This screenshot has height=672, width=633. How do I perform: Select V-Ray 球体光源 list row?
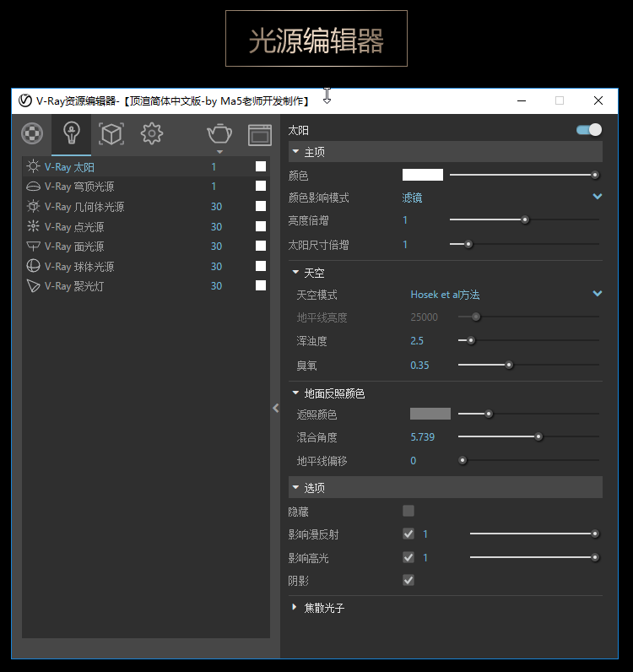pos(146,266)
